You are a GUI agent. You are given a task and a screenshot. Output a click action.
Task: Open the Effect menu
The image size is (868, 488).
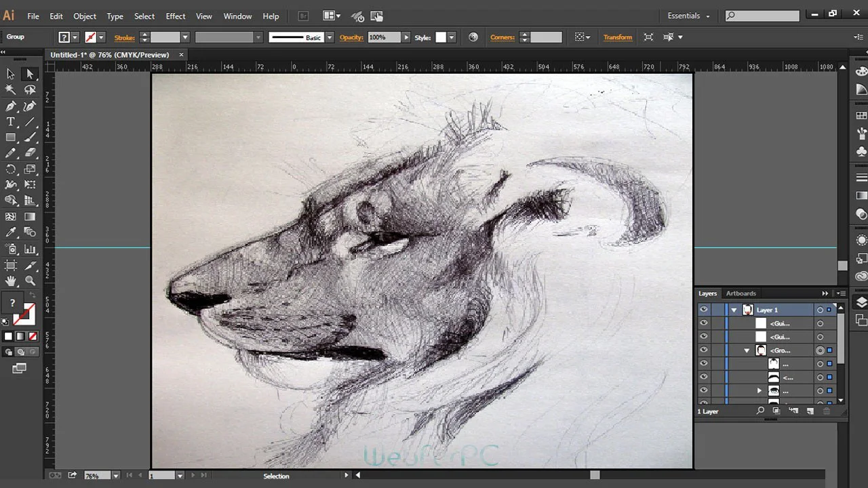pos(175,16)
